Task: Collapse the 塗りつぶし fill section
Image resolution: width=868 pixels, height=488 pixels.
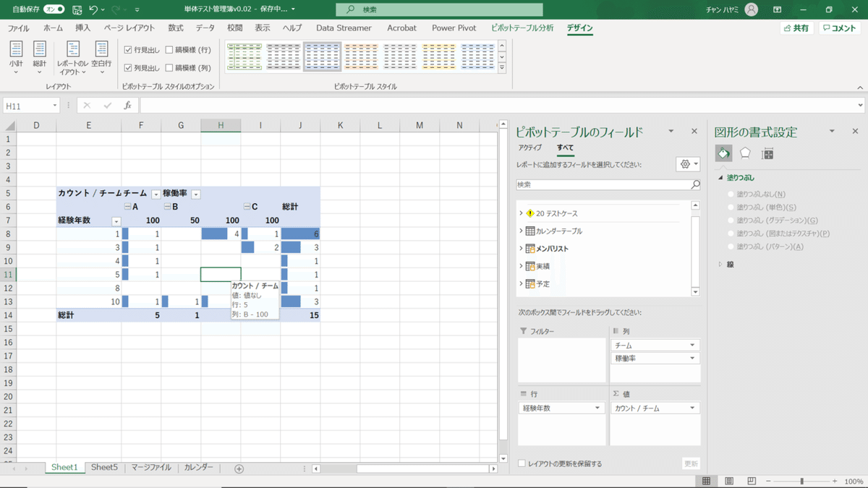Action: point(720,177)
